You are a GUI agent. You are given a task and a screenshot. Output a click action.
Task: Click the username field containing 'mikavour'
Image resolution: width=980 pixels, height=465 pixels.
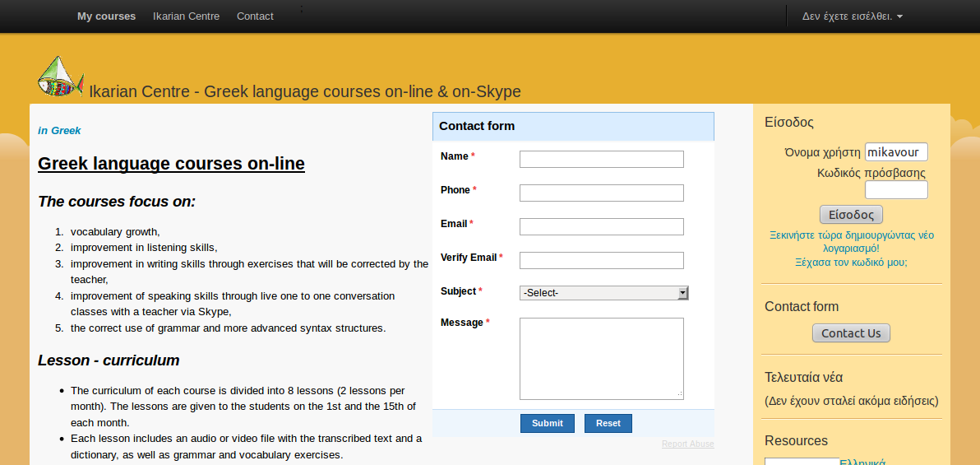895,152
